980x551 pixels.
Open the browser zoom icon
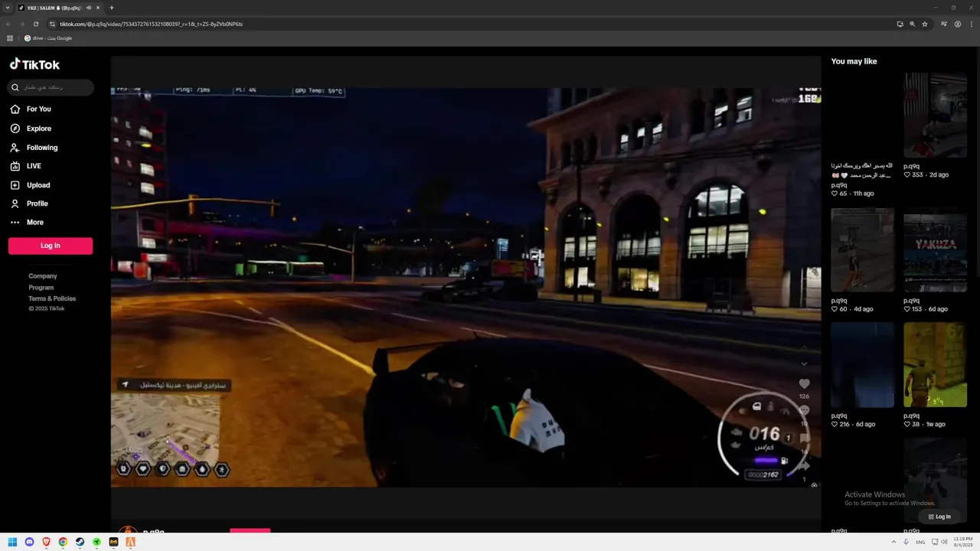click(913, 24)
